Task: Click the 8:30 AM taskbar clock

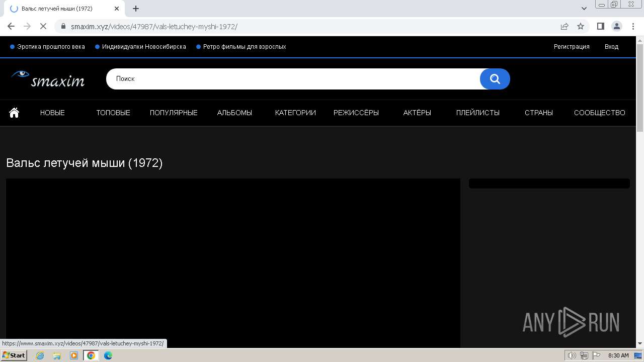Action: pos(618,355)
